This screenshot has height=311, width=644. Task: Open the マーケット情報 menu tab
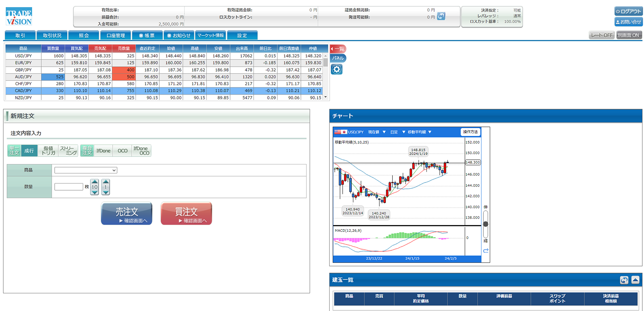tap(211, 35)
